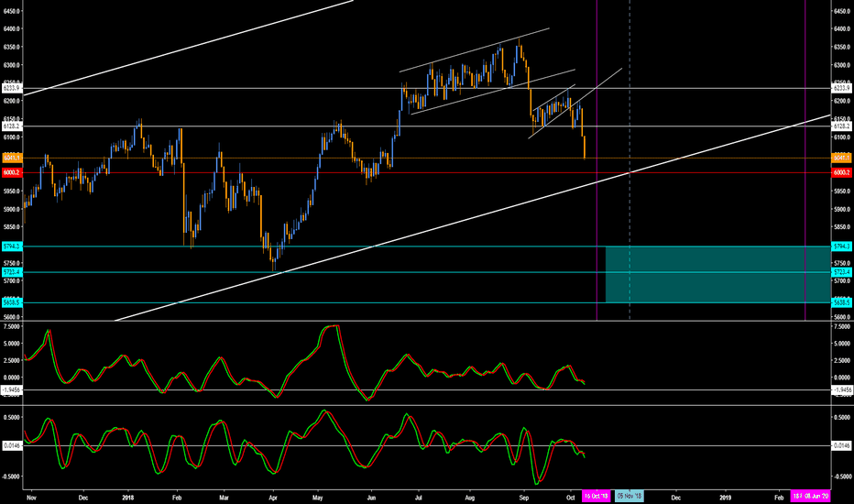Click the Dec label next to 2019
This screenshot has width=854, height=504.
pos(676,498)
